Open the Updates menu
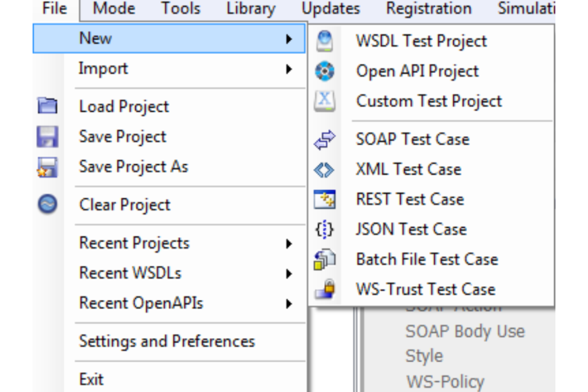 (331, 8)
